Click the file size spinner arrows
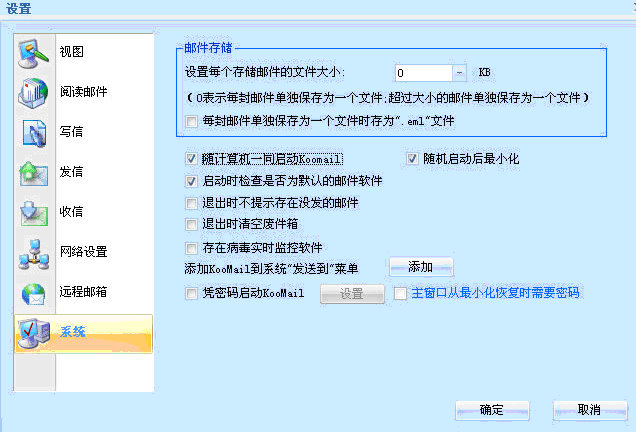636x432 pixels. point(459,73)
